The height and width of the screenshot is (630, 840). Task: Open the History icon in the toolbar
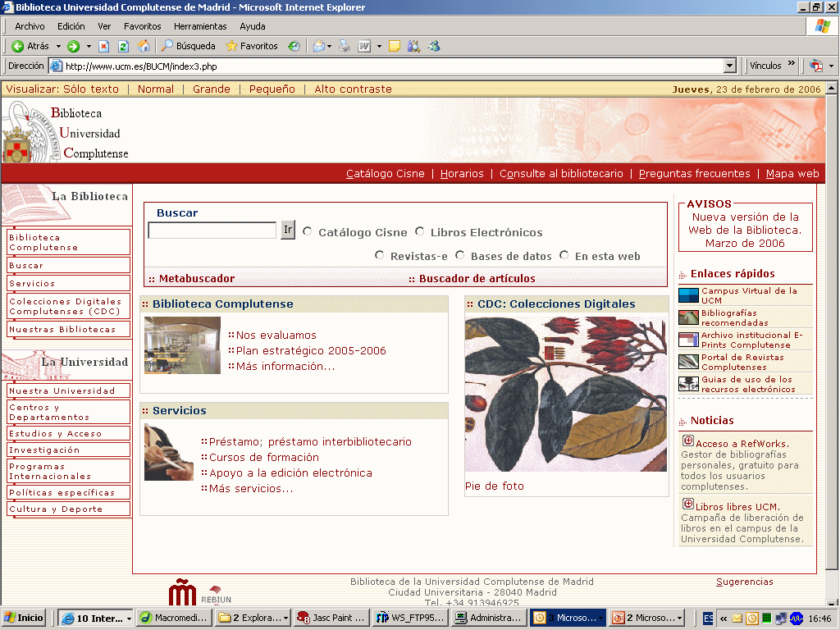pyautogui.click(x=294, y=47)
